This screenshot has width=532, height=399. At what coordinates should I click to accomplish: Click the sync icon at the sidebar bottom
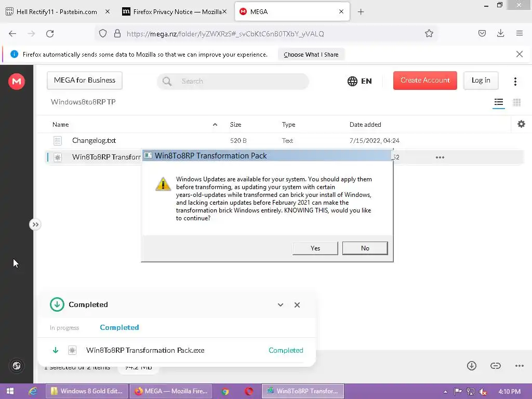coord(17,365)
